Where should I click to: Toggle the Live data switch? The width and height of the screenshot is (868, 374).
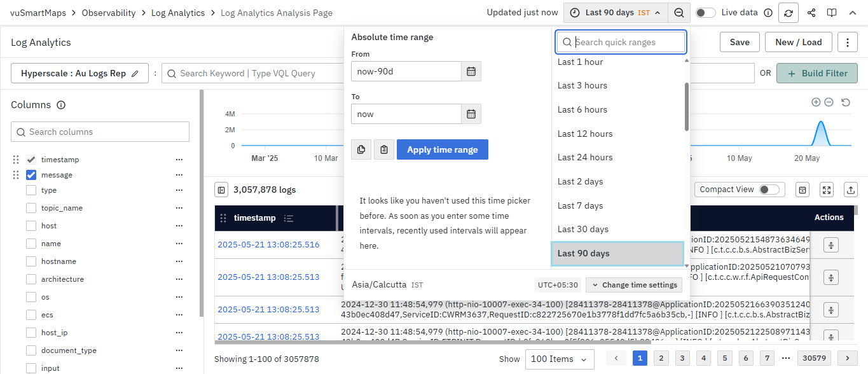pos(705,13)
